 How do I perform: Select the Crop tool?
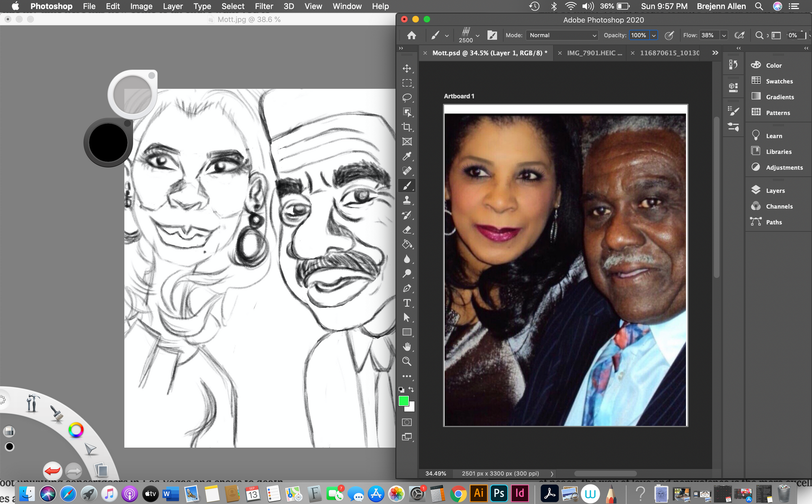(407, 127)
